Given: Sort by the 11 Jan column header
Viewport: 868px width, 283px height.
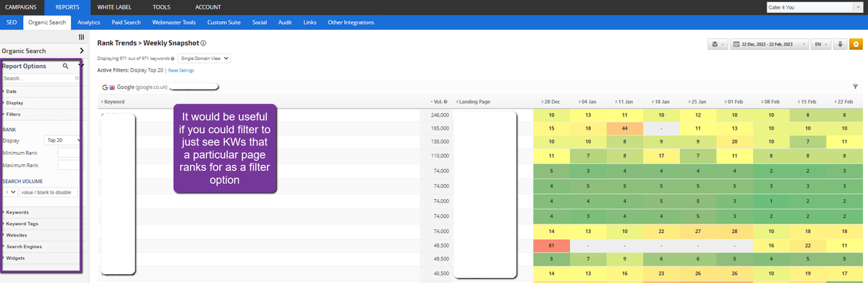Looking at the screenshot, I should (x=624, y=101).
